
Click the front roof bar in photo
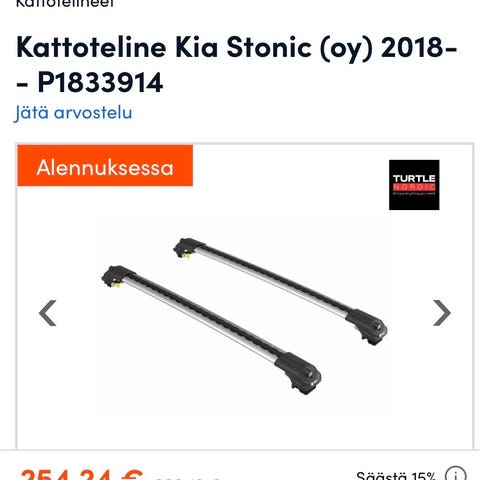tap(211, 330)
